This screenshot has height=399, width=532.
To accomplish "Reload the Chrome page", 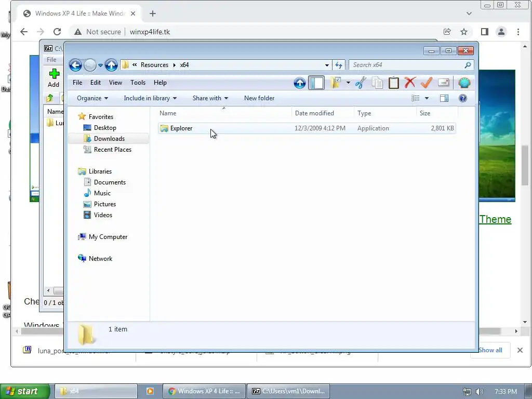I will (x=57, y=32).
